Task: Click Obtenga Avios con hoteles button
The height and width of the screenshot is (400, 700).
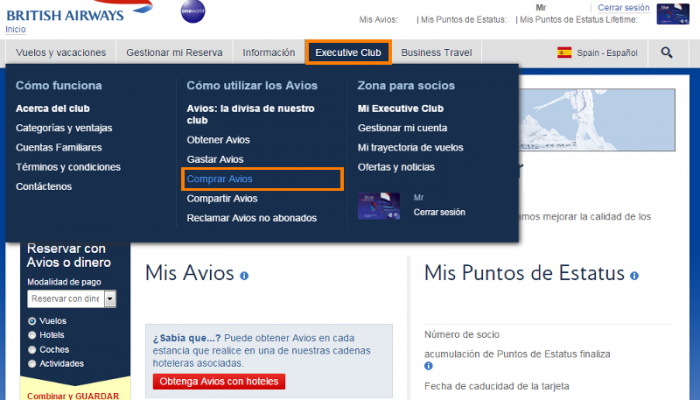Action: point(219,382)
